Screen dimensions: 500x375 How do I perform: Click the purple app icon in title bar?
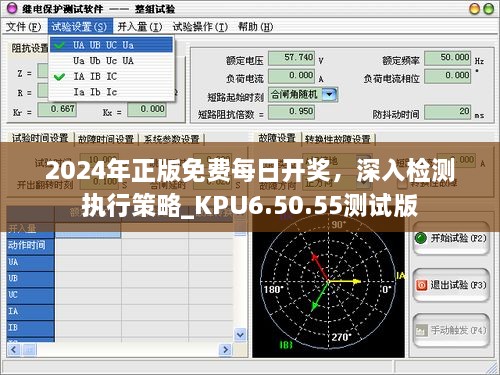[12, 8]
